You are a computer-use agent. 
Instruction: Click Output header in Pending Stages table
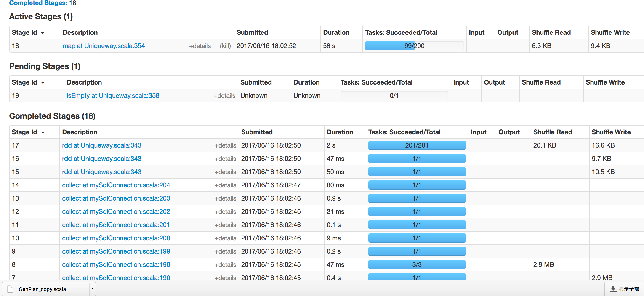(494, 82)
